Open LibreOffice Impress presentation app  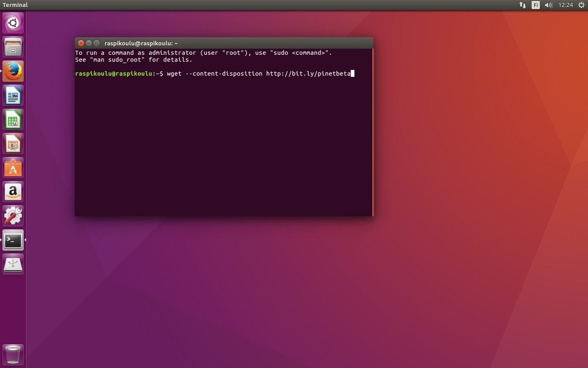(x=13, y=144)
